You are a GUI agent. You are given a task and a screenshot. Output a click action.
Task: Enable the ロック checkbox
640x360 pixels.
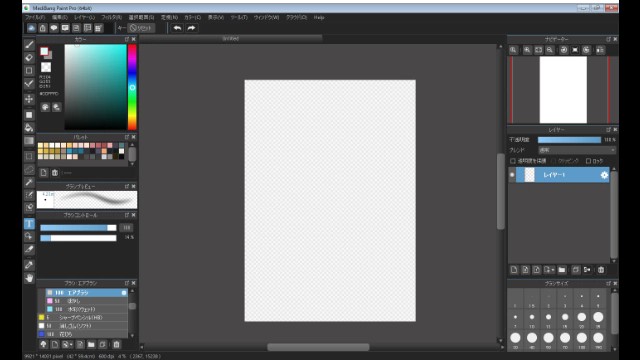click(588, 161)
